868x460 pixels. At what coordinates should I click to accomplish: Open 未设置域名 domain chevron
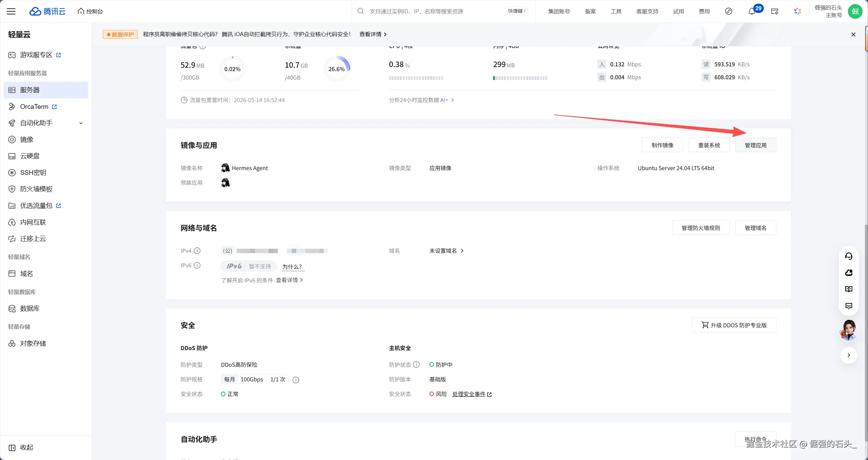point(462,251)
